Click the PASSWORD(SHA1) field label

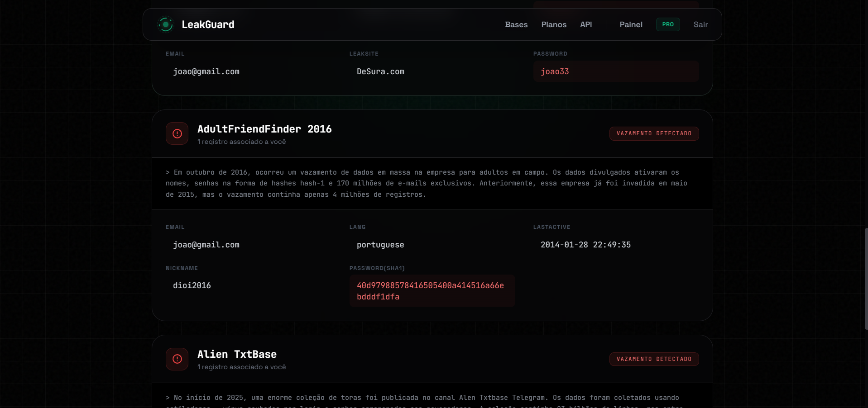377,268
